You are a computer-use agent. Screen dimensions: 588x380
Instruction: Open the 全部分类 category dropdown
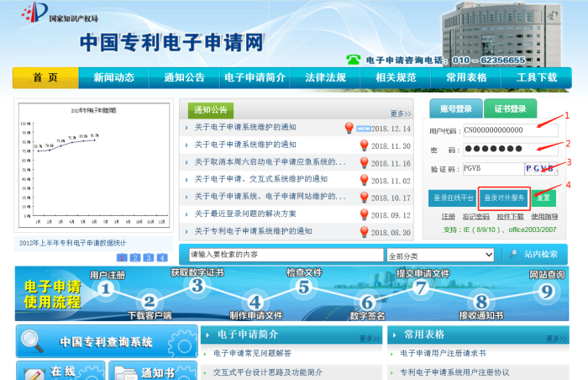pos(440,255)
